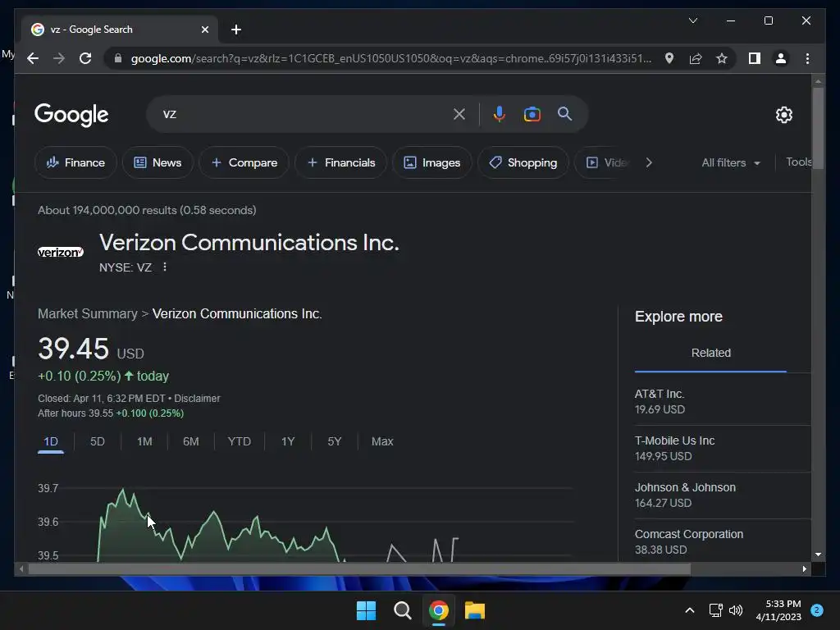This screenshot has height=630, width=840.
Task: Open Johnson & Johnson related stock
Action: coord(722,495)
